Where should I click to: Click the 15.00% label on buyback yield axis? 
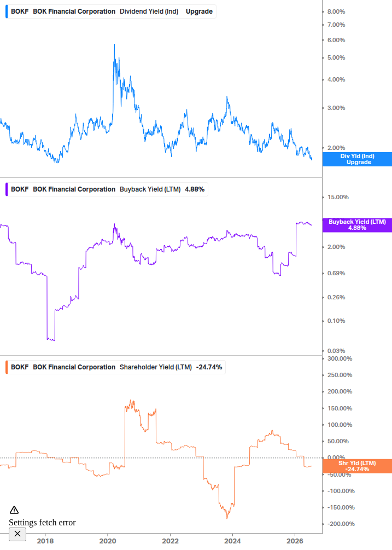(338, 197)
